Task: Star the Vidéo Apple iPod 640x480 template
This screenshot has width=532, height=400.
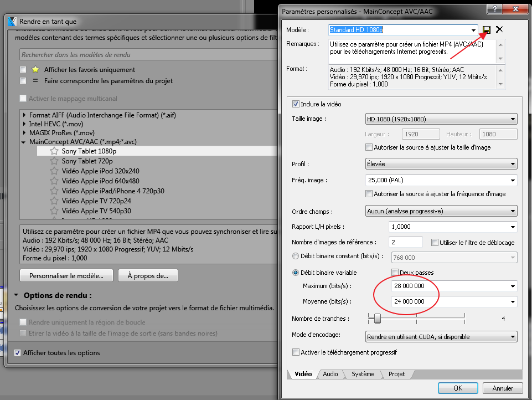Action: click(54, 181)
